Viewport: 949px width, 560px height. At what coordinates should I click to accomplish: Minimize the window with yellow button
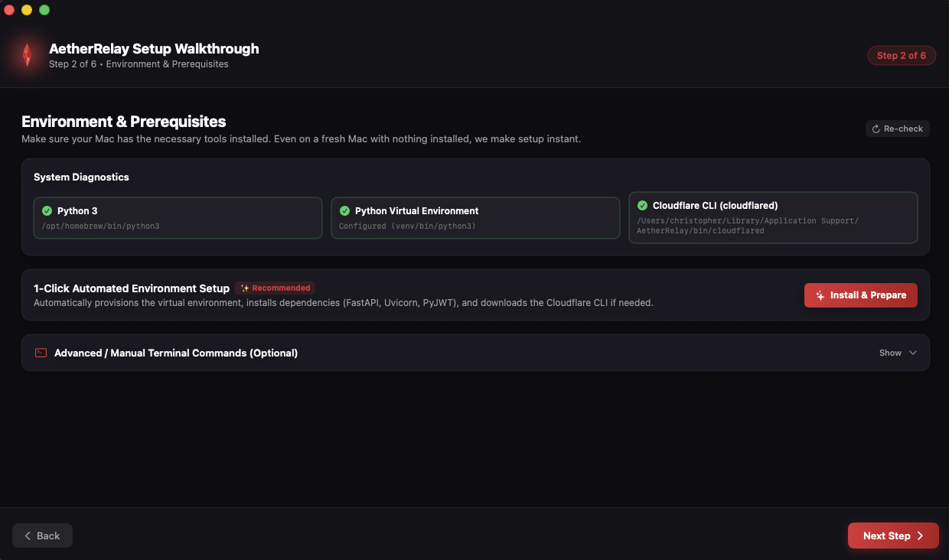27,10
